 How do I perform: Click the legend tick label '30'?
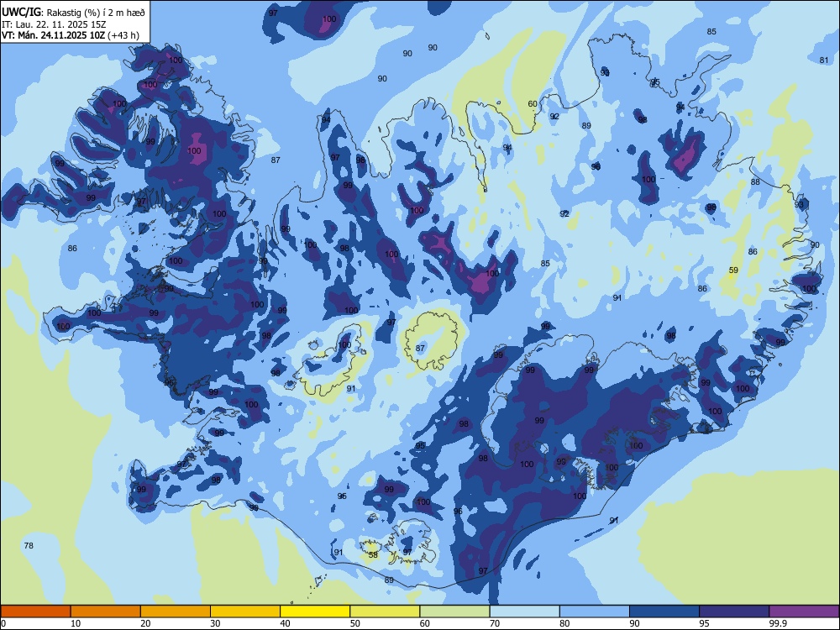tap(215, 623)
